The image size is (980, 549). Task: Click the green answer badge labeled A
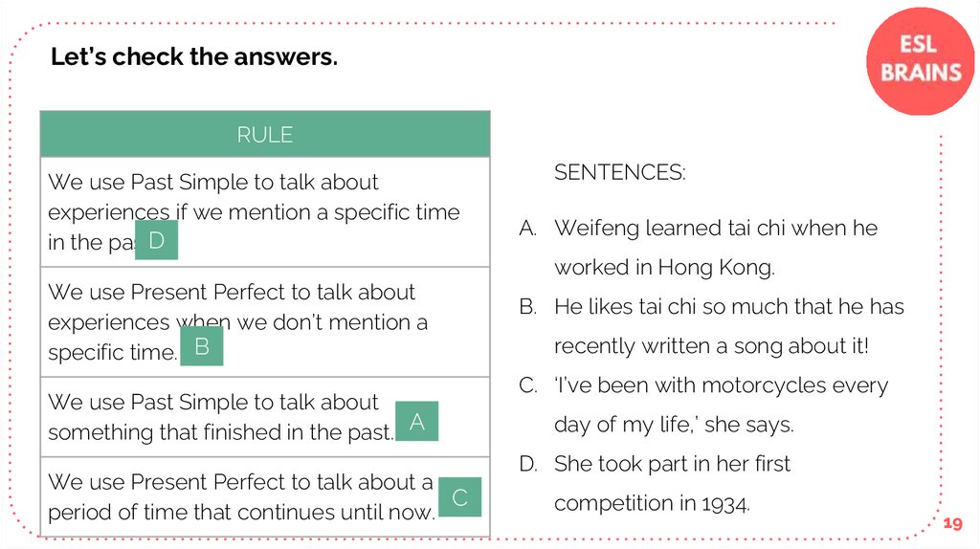click(x=416, y=421)
